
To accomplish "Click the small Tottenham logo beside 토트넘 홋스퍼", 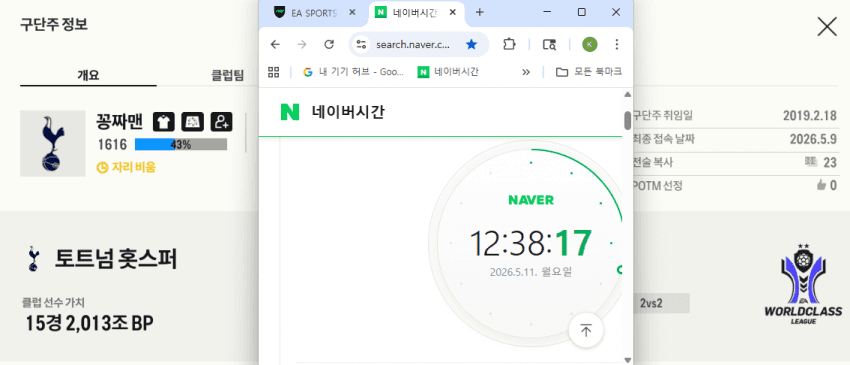I will pos(34,259).
